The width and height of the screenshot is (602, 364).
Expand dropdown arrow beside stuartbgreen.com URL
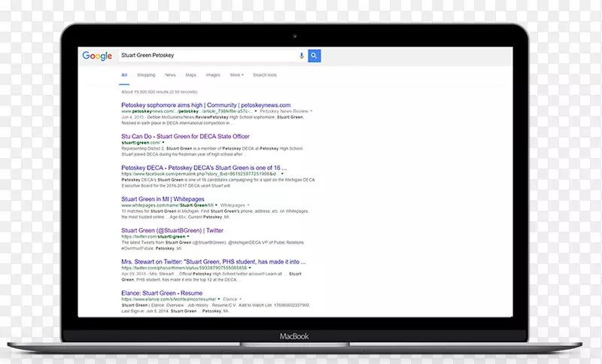pyautogui.click(x=163, y=143)
